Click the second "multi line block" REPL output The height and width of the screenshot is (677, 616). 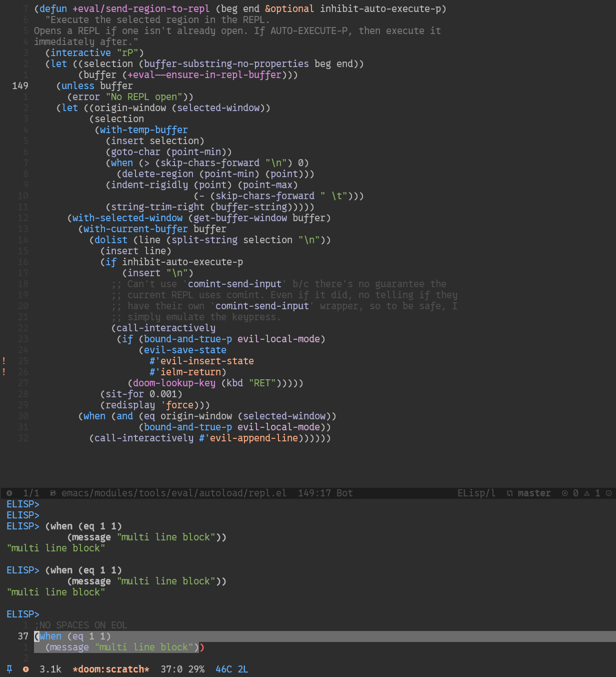point(56,592)
